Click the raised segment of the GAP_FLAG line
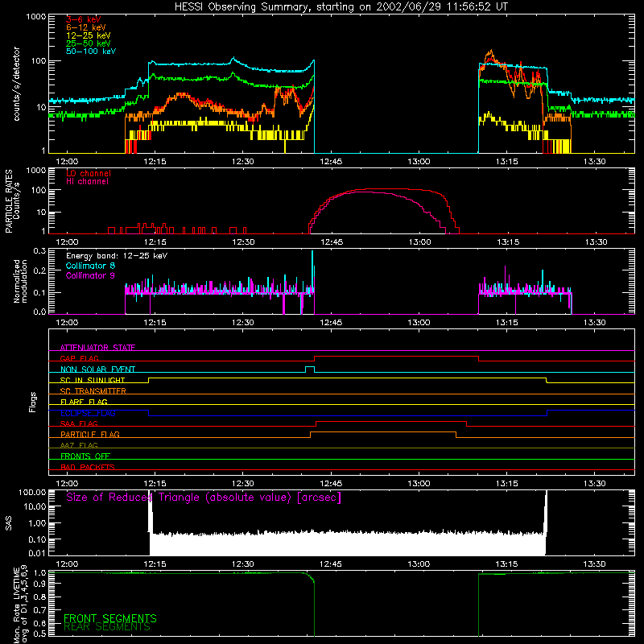644x644 pixels. (x=396, y=357)
